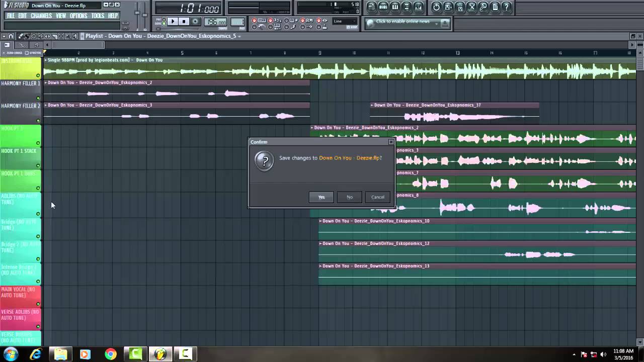The image size is (644, 362).
Task: Open the clip menu of Eskopnomics_10 clip
Action: [x=320, y=221]
